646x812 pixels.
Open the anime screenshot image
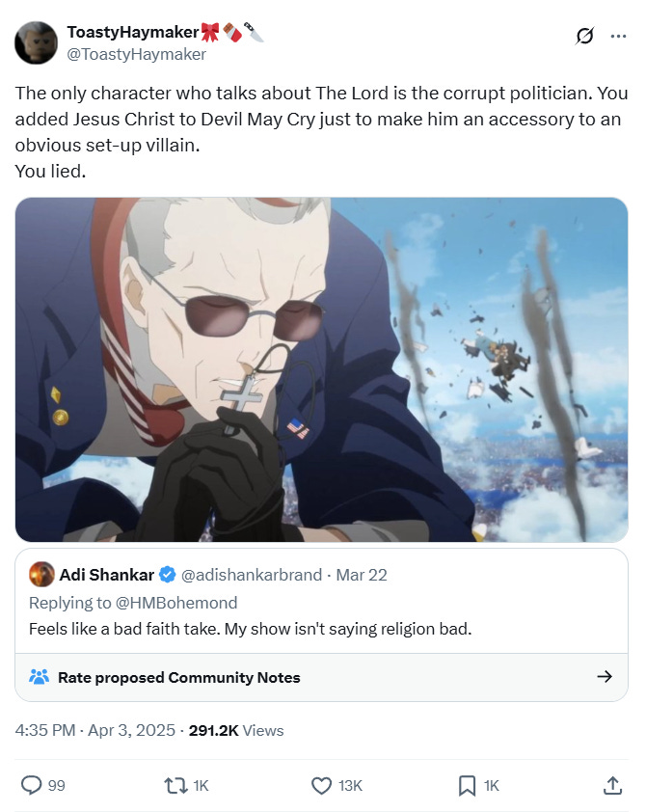pos(321,369)
